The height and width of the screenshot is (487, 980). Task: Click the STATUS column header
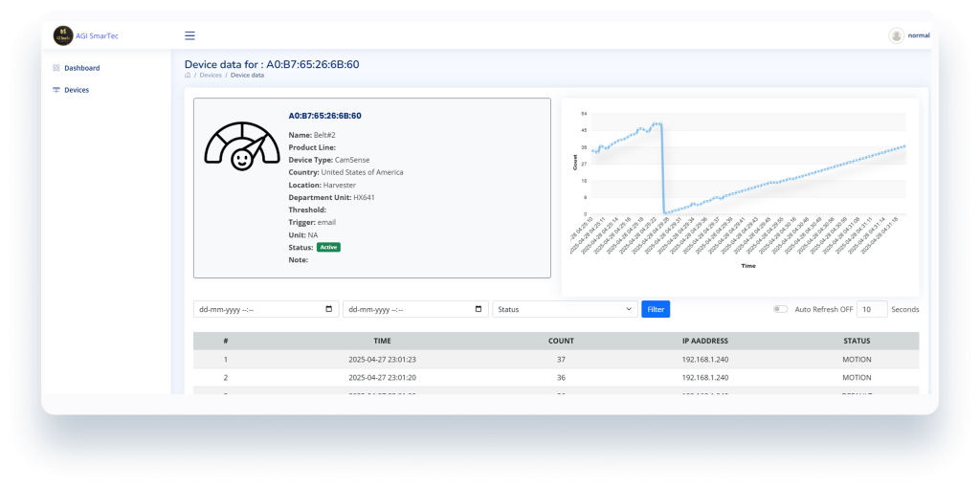pyautogui.click(x=857, y=341)
